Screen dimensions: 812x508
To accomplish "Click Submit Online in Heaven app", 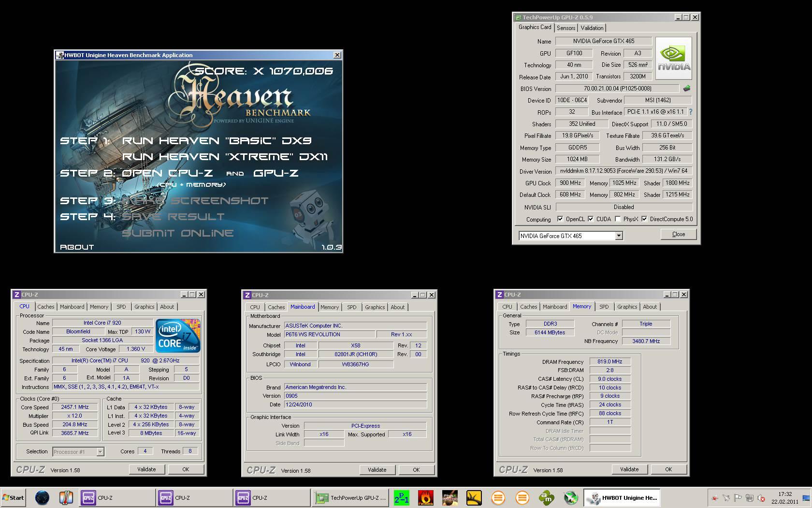I will (x=177, y=233).
